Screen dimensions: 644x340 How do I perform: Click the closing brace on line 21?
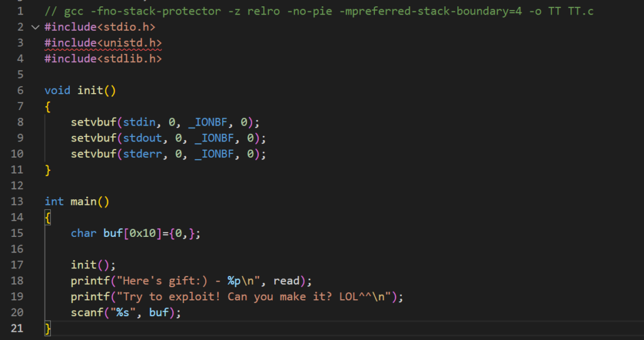click(48, 329)
